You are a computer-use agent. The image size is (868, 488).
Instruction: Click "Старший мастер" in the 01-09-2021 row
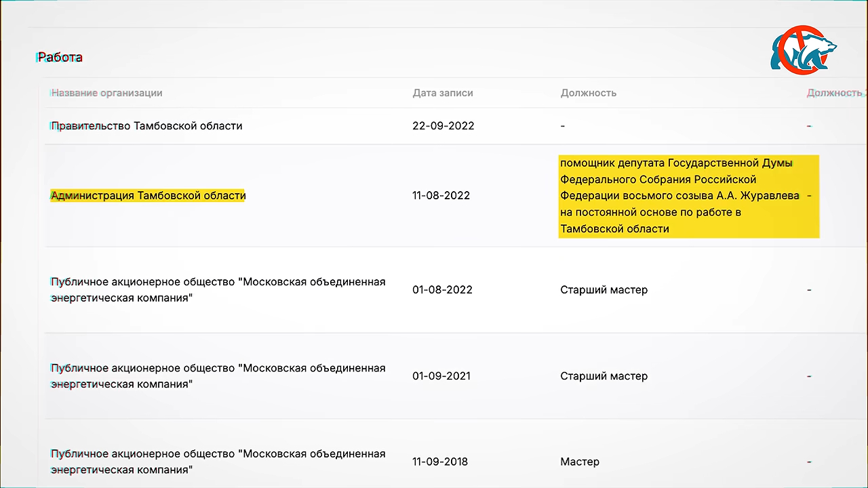coord(604,376)
